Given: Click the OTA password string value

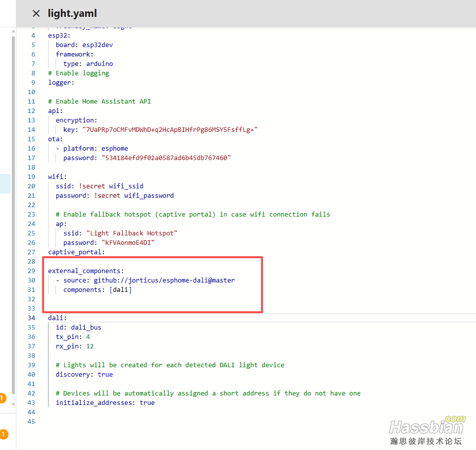Looking at the screenshot, I should click(166, 158).
